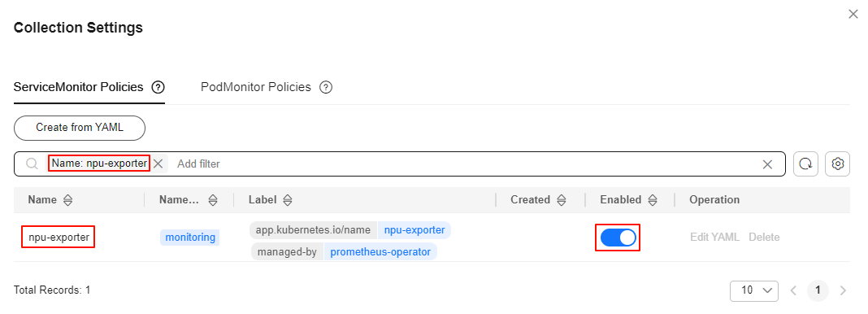This screenshot has width=868, height=314.
Task: Remove the Name: npu-exporter filter tag
Action: (x=158, y=164)
